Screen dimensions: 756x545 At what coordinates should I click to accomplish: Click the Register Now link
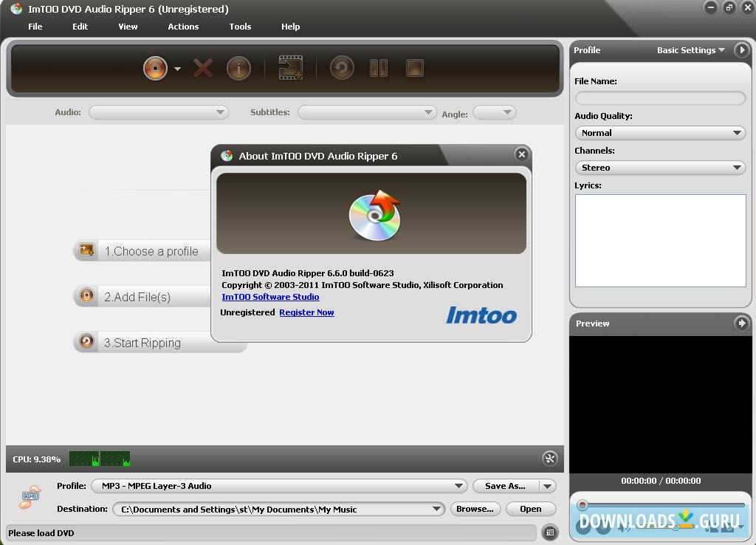pyautogui.click(x=306, y=312)
